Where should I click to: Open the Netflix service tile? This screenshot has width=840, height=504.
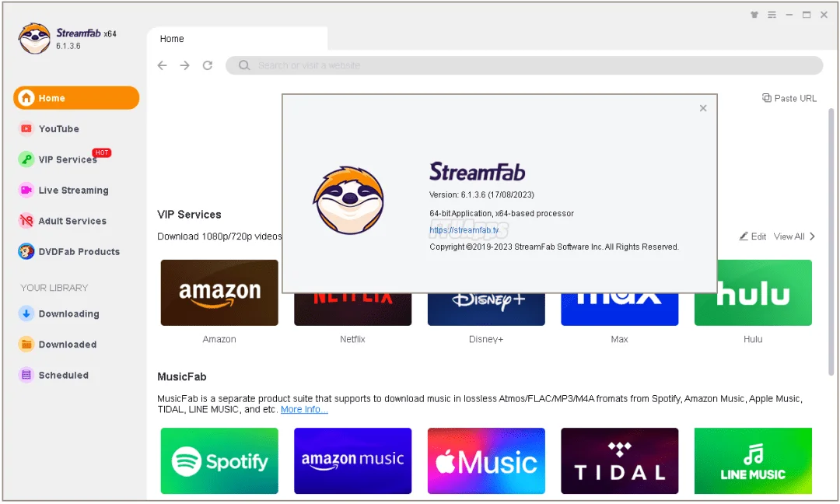click(x=352, y=310)
